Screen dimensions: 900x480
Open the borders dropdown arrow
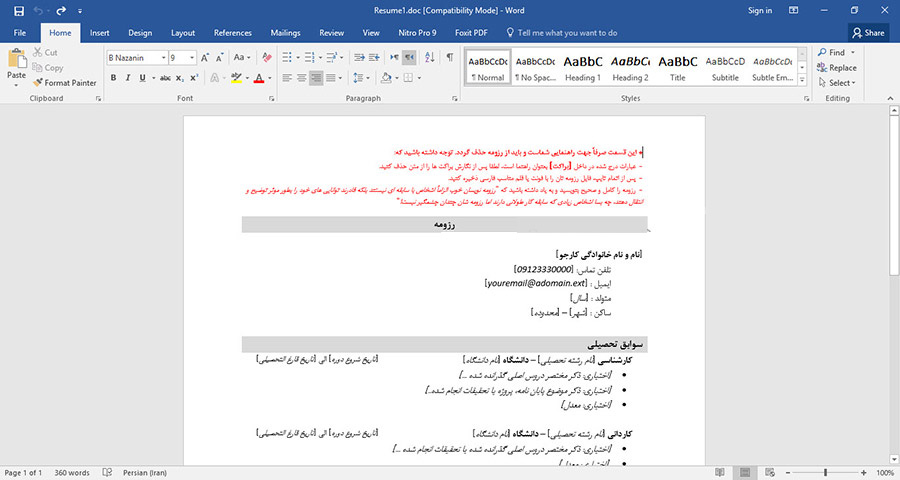(x=419, y=78)
